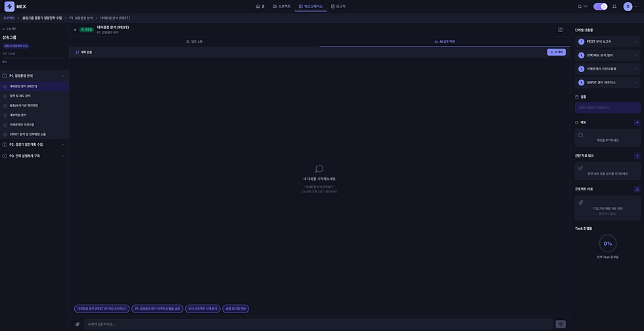
Task: Click the P1. 경영환경 분석 deliverables suggestion chip
Action: 157,309
